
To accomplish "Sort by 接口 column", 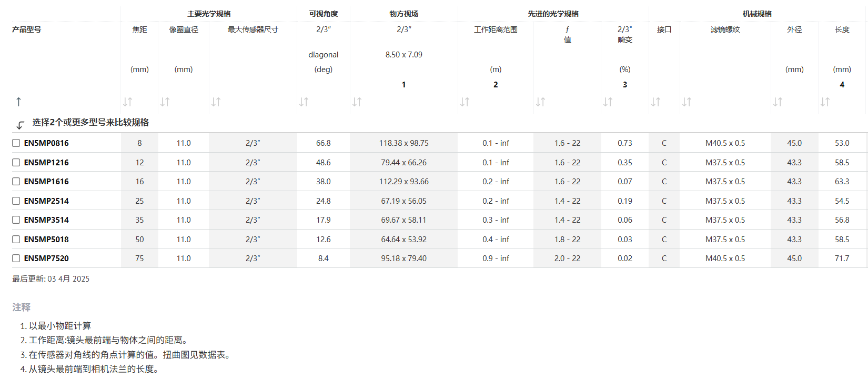I will (656, 102).
